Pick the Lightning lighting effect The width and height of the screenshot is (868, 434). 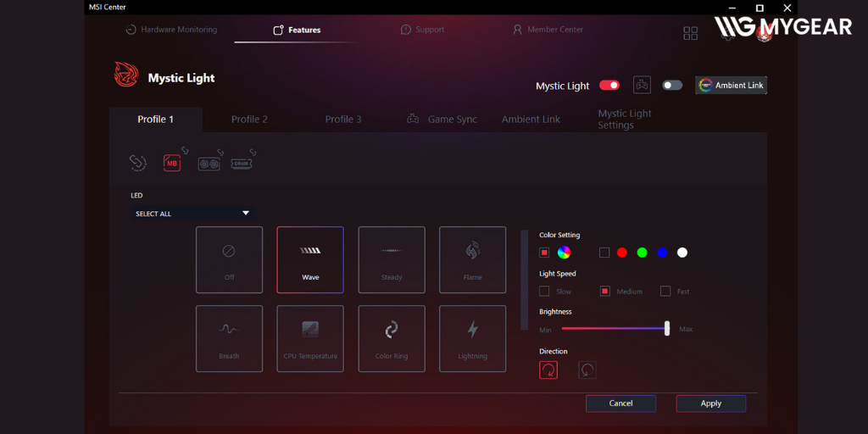click(x=472, y=338)
